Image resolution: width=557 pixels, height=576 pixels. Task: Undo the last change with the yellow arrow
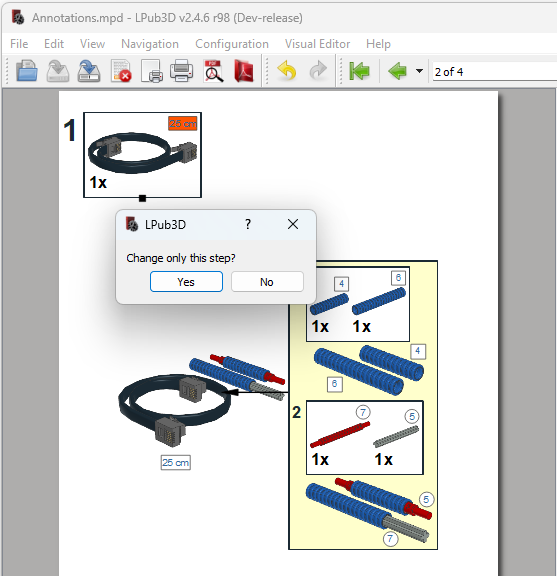pyautogui.click(x=287, y=71)
